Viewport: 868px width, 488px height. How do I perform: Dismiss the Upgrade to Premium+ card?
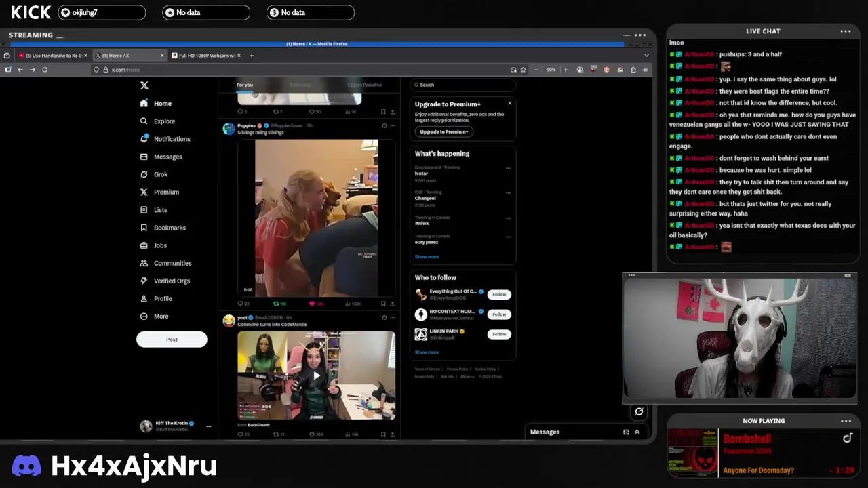[510, 103]
